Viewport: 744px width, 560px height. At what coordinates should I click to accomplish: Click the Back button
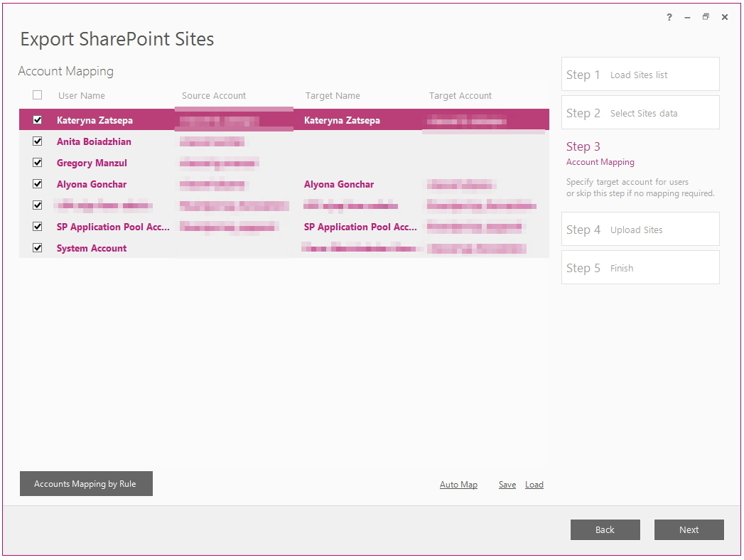[x=605, y=529]
